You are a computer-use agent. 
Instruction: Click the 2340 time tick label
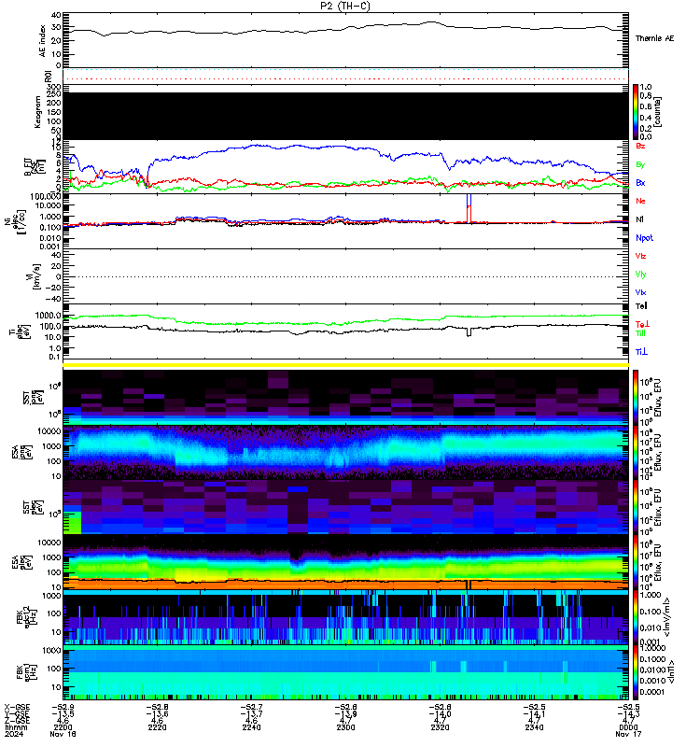coord(534,727)
